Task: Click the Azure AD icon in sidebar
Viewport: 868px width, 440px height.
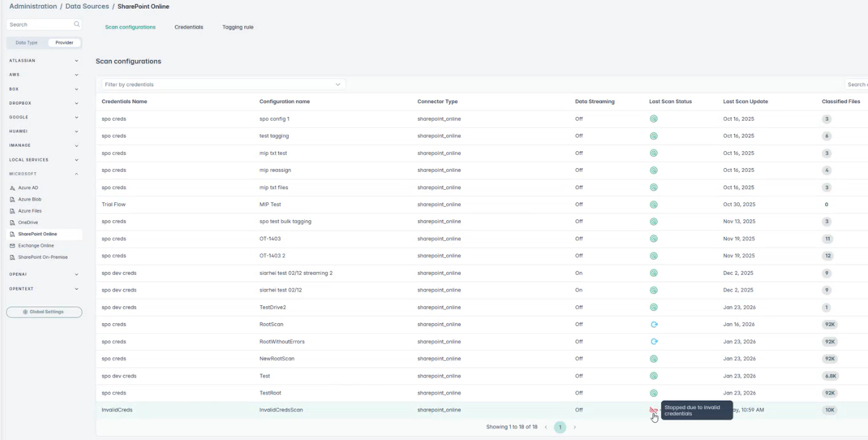Action: (x=13, y=188)
